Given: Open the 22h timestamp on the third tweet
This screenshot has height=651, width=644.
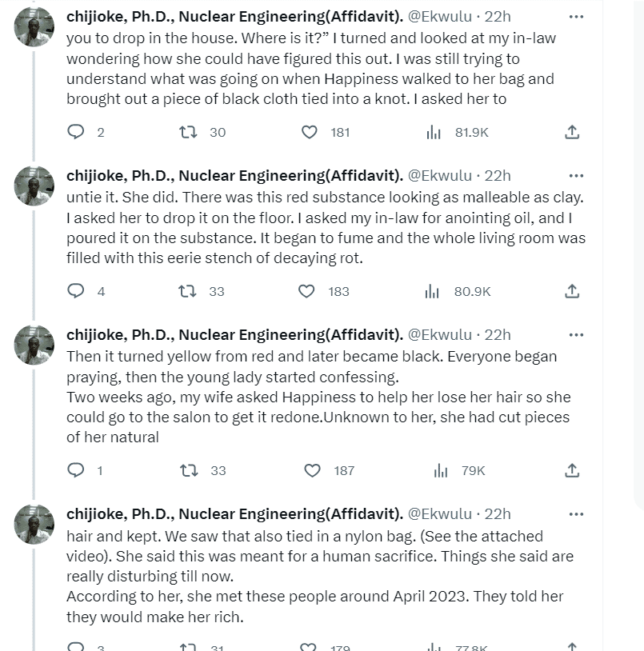Looking at the screenshot, I should pyautogui.click(x=498, y=334).
